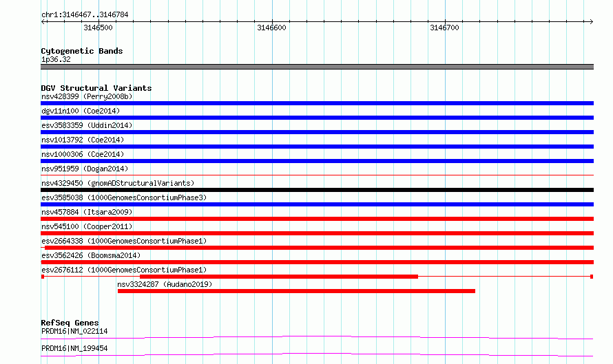The image size is (613, 364).
Task: Select the Cytogenetic Bands track heading
Action: coord(82,51)
